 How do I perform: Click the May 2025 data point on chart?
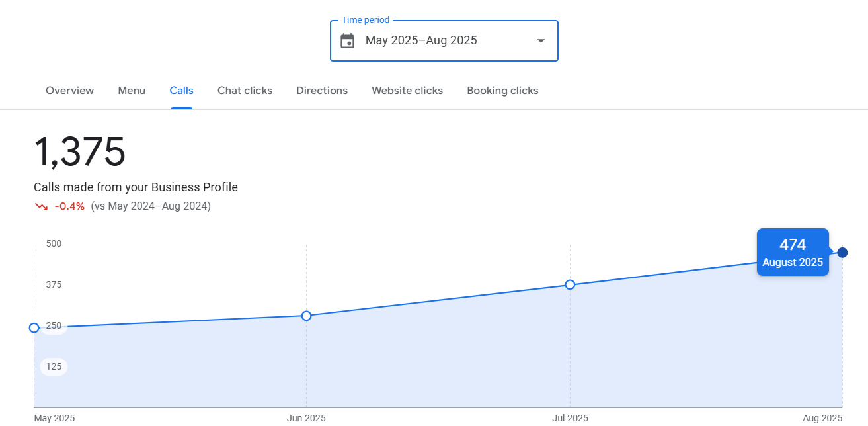tap(34, 327)
